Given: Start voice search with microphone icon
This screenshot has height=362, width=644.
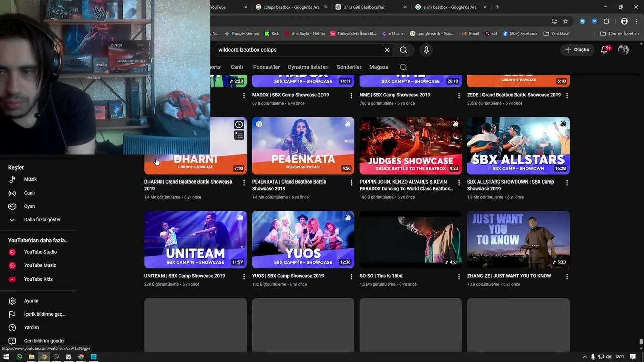Looking at the screenshot, I should pos(426,50).
